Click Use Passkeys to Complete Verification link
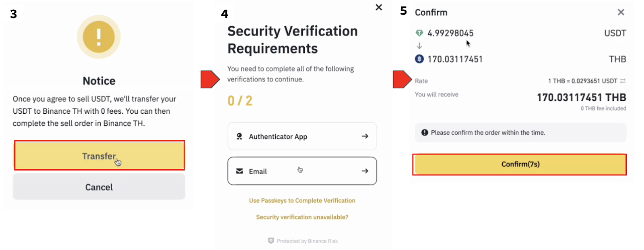This screenshot has height=250, width=644. click(x=302, y=200)
